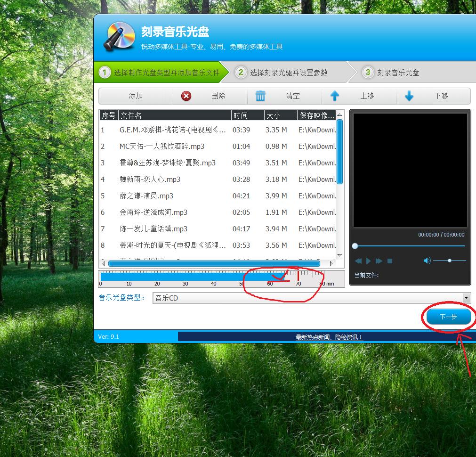Clear the song list with the trash icon
The height and width of the screenshot is (457, 476).
point(260,96)
